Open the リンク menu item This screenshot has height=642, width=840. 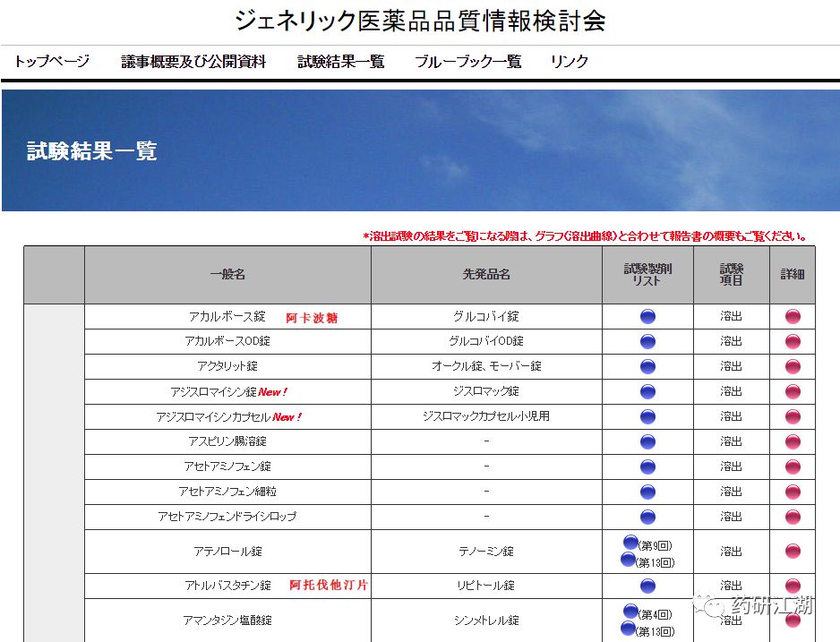570,62
